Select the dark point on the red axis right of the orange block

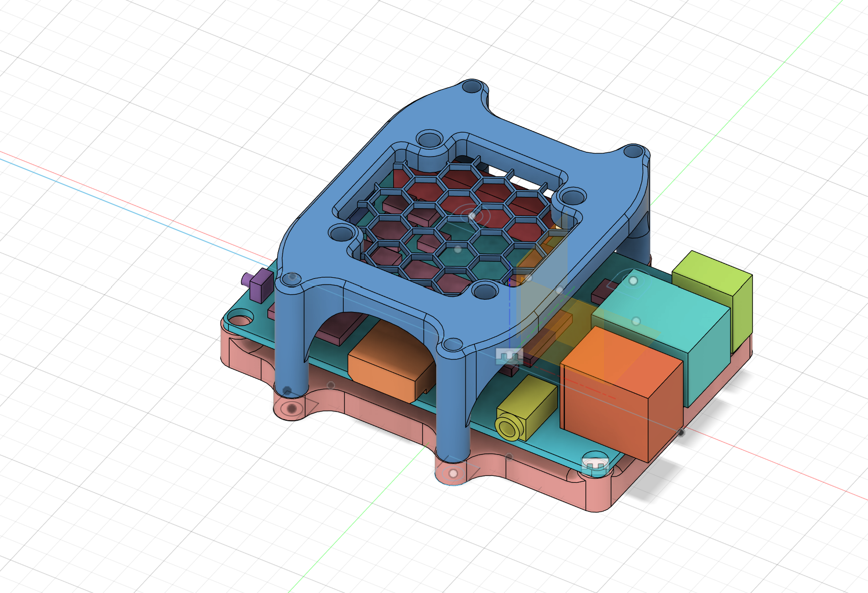tap(680, 432)
